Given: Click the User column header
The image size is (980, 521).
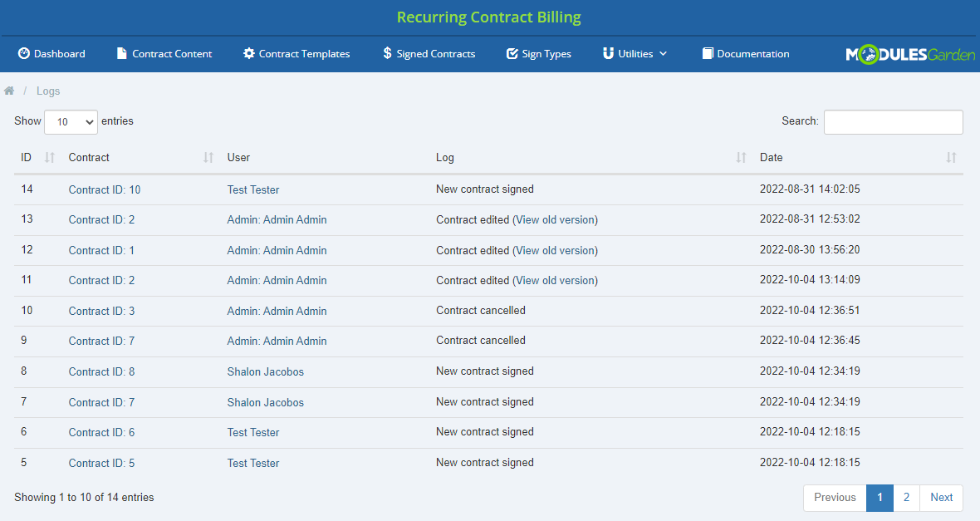Looking at the screenshot, I should coord(238,158).
